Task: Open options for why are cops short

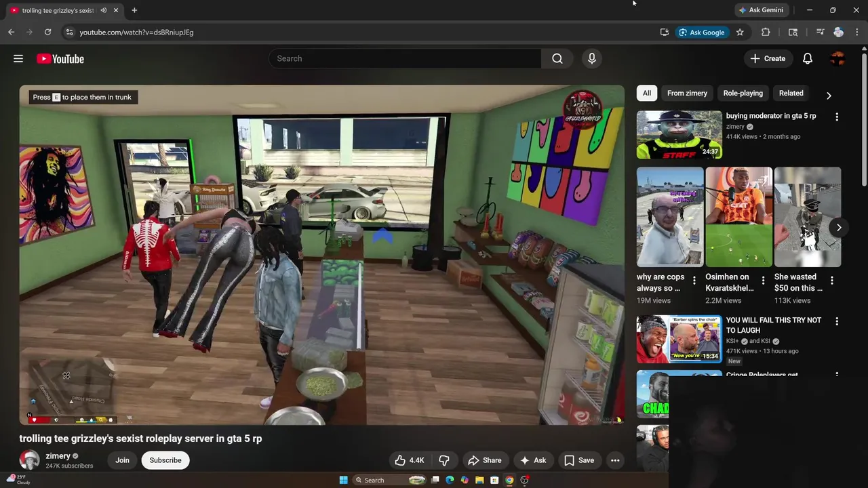Action: pos(694,280)
